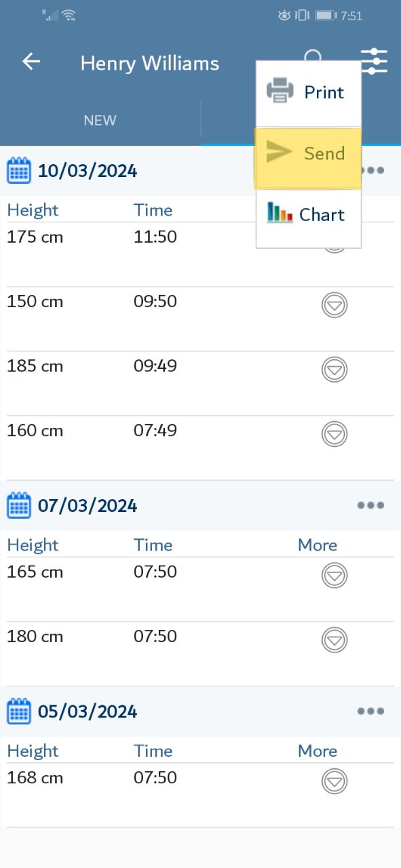Expand the 160 cm entry details
Screen dimensions: 401x868
pos(334,434)
